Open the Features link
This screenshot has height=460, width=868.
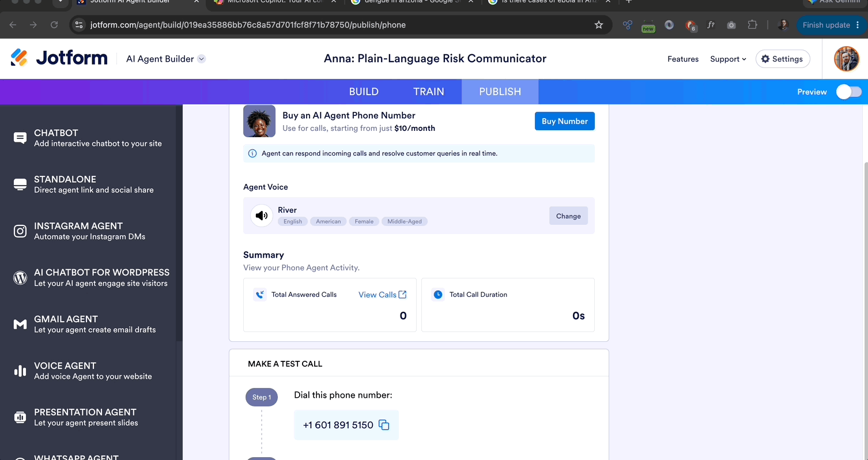(683, 59)
